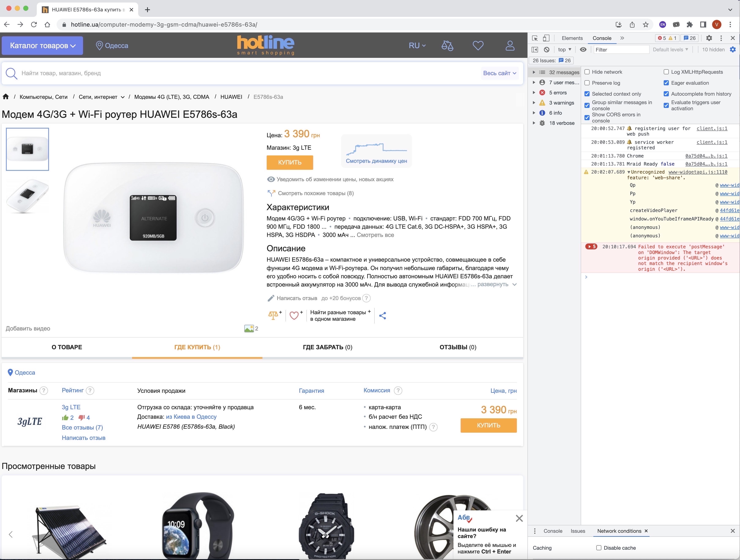Open the Смотреть динамику цен link
This screenshot has width=740, height=560.
(x=376, y=161)
